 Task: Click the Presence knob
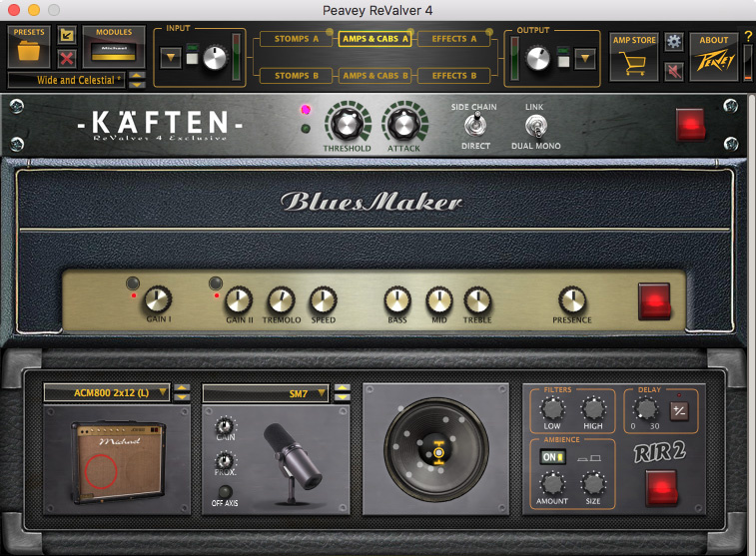pos(572,300)
